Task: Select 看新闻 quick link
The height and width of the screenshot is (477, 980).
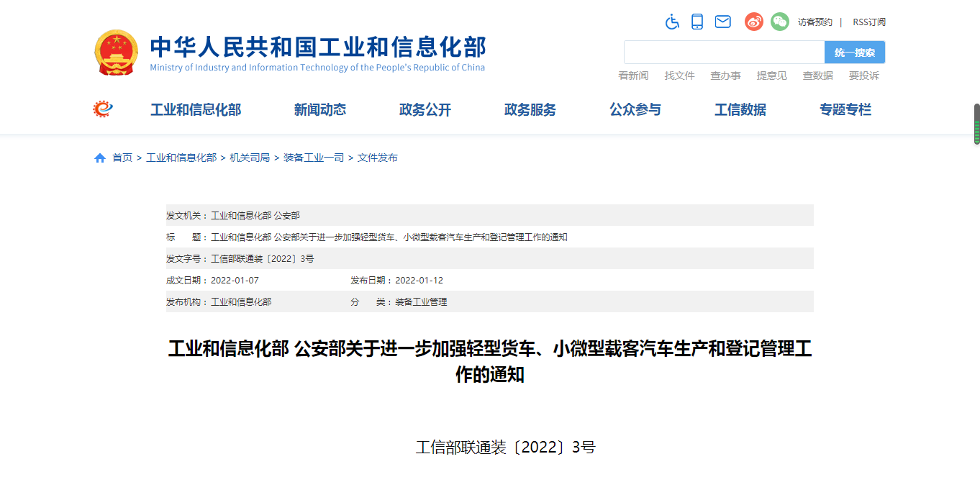Action: (x=633, y=76)
